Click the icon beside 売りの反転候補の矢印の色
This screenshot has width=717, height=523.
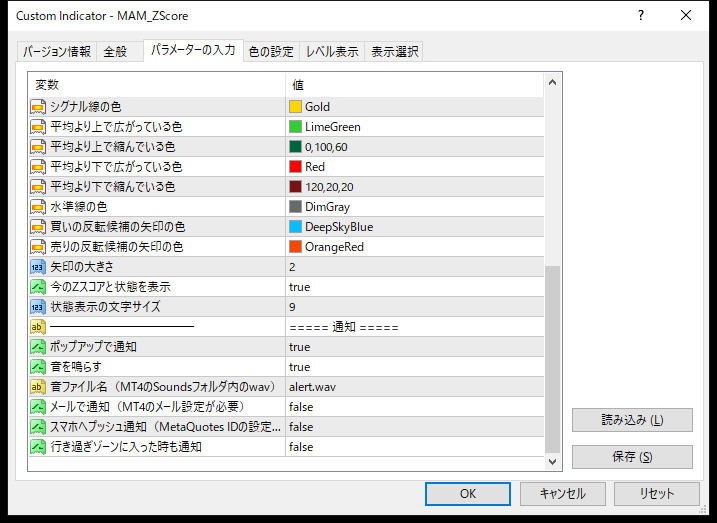pyautogui.click(x=38, y=247)
